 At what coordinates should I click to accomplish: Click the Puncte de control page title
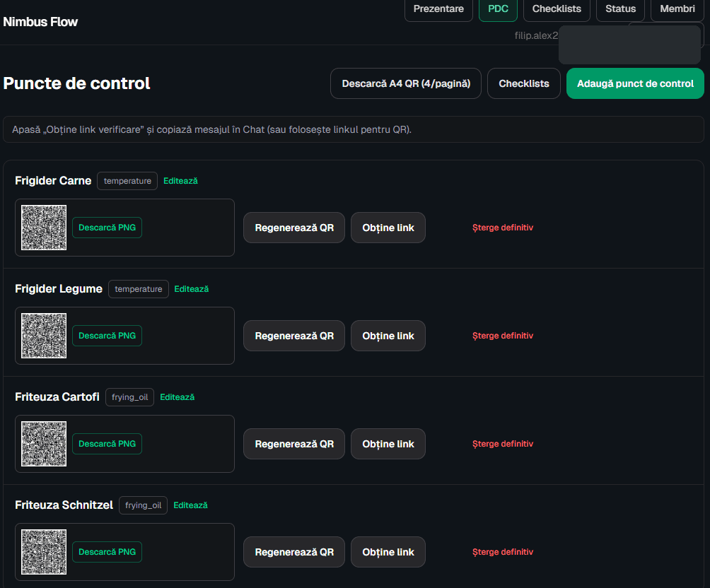point(76,83)
